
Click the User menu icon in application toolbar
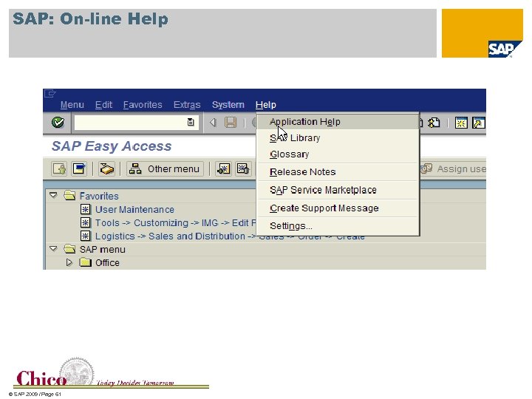click(59, 168)
